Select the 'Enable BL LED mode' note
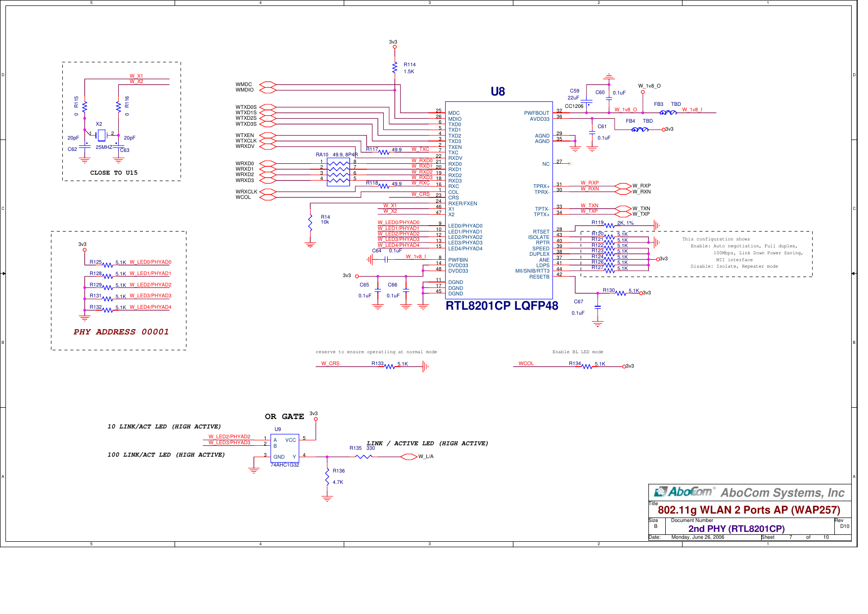Viewport: 868px width, 614px height. [578, 352]
